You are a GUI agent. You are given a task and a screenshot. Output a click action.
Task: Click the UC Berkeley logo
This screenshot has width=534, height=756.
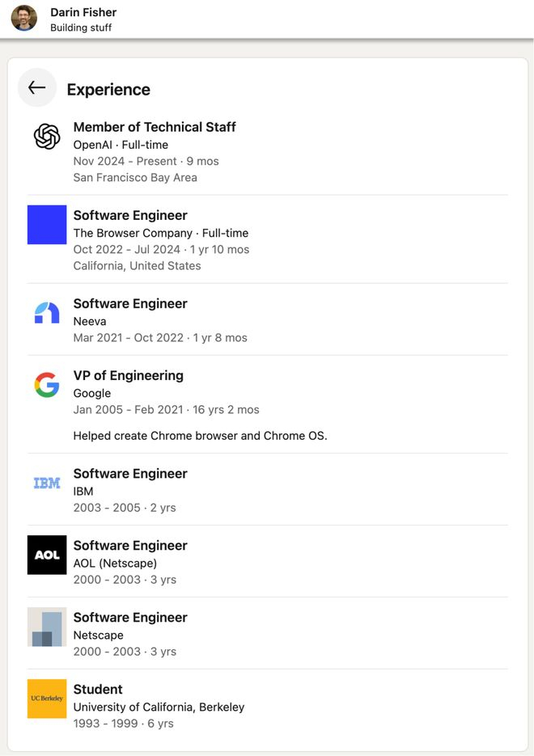[x=47, y=699]
